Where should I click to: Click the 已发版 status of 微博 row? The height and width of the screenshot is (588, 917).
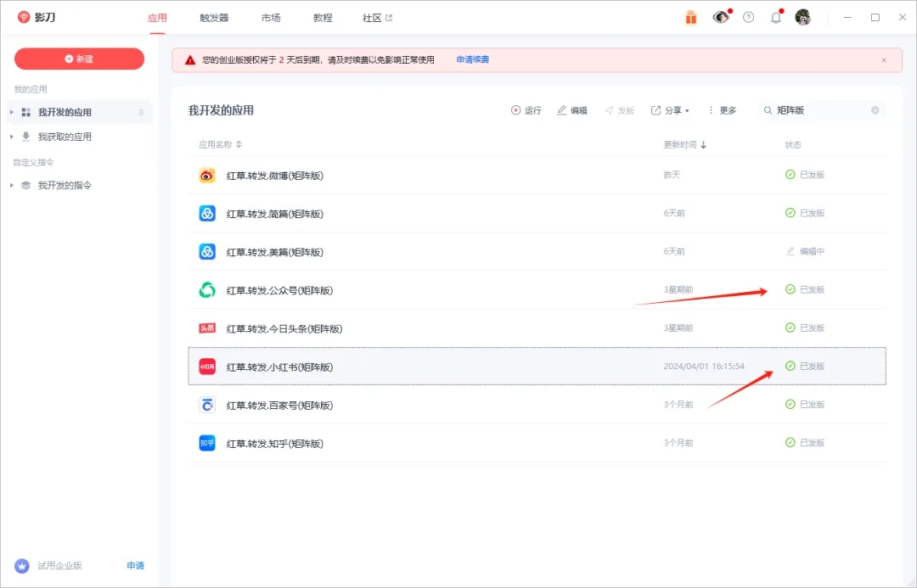point(805,175)
